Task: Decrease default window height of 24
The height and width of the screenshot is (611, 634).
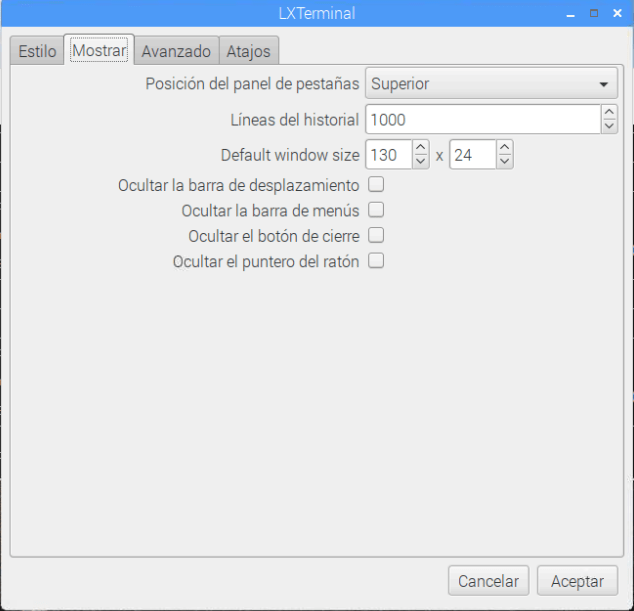Action: [505, 162]
